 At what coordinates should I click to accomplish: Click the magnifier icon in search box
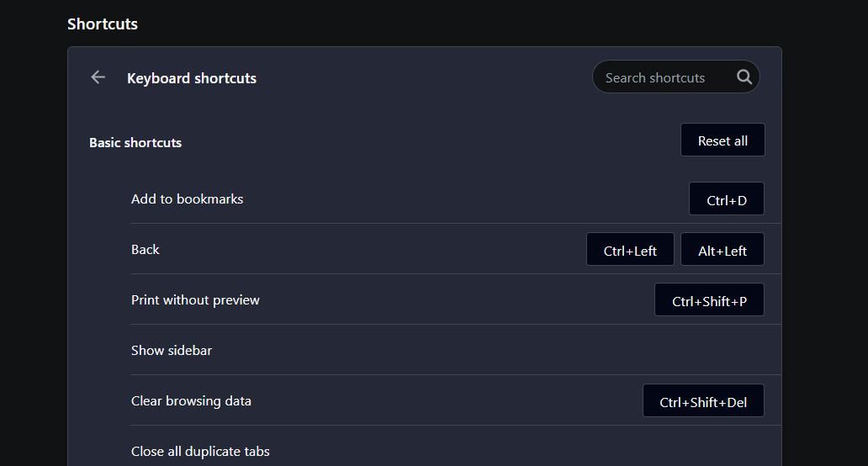pyautogui.click(x=744, y=77)
